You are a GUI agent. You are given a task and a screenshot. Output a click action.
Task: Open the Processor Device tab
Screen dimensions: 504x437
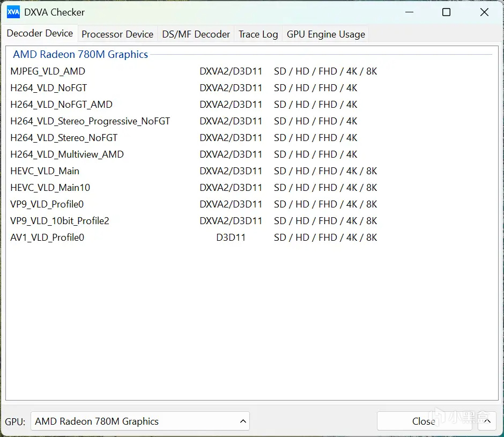pos(117,34)
